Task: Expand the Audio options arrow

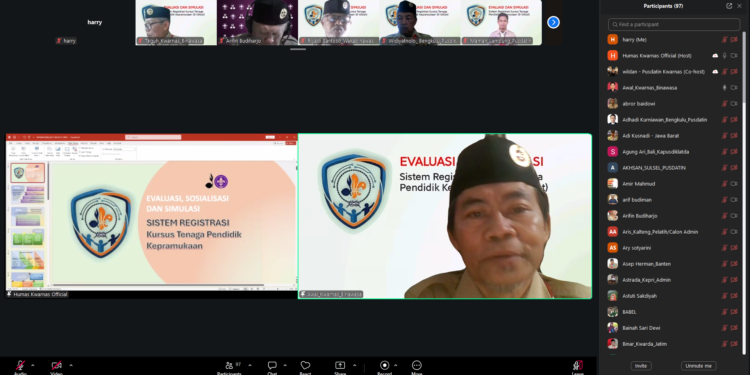Action: point(33,365)
